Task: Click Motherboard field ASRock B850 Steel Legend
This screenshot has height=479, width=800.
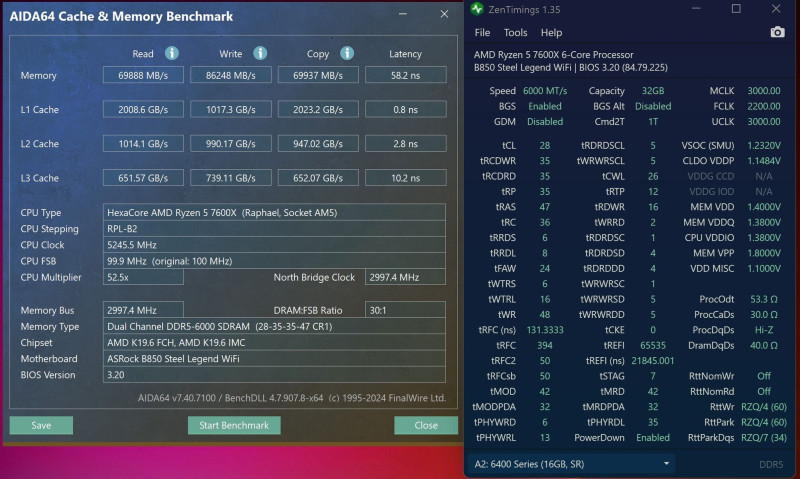Action: [x=274, y=359]
